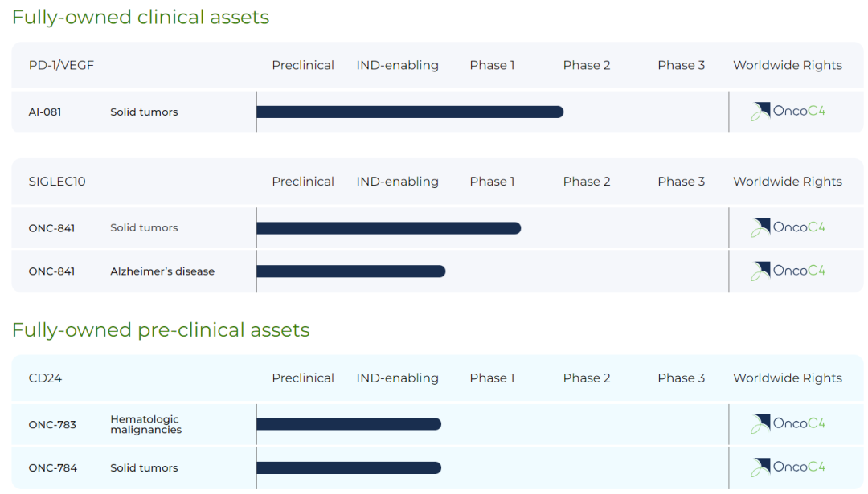
Task: Select the AI-081 asset name
Action: pos(45,112)
